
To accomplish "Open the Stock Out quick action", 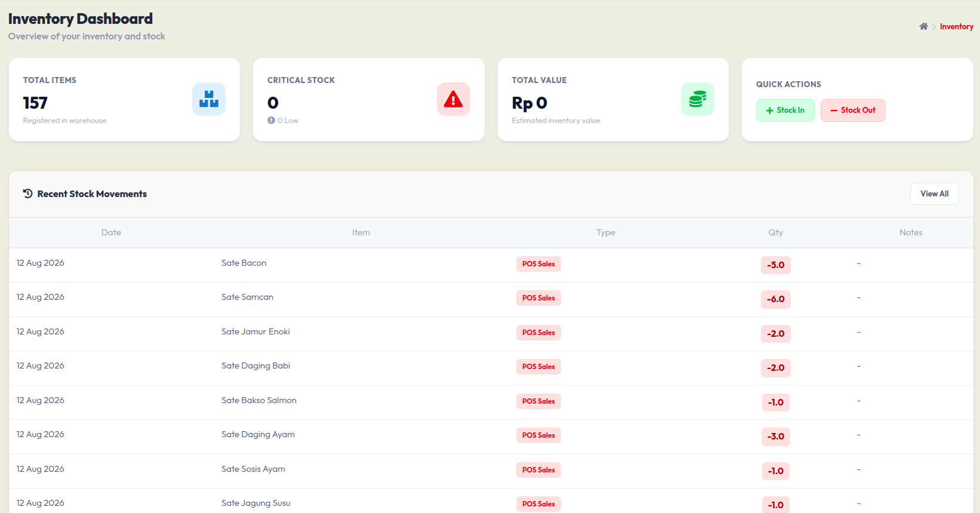I will pos(853,110).
